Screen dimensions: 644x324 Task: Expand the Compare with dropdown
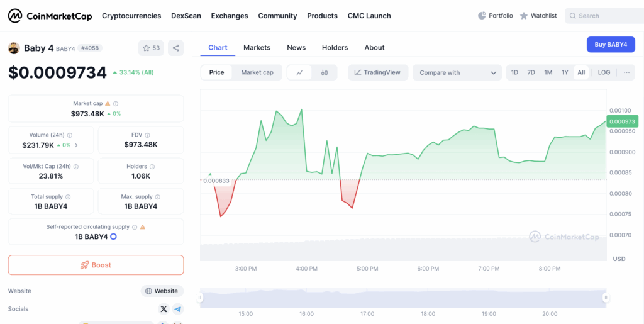pos(457,72)
